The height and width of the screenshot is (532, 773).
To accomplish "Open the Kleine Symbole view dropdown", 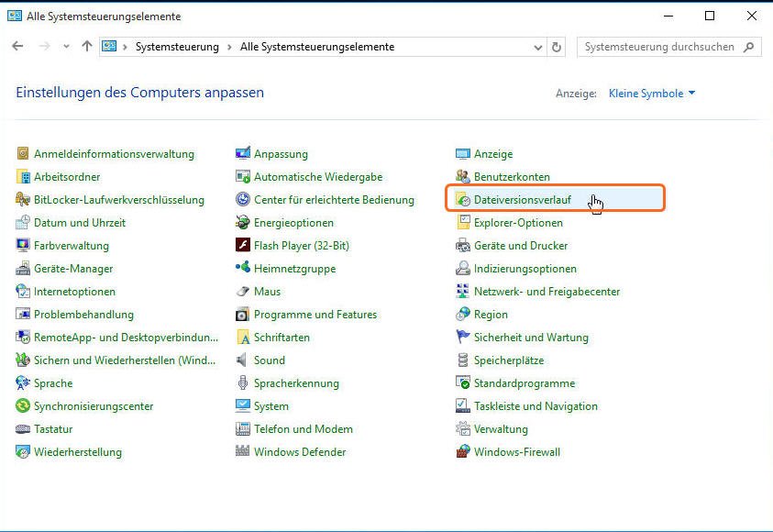I will [652, 94].
